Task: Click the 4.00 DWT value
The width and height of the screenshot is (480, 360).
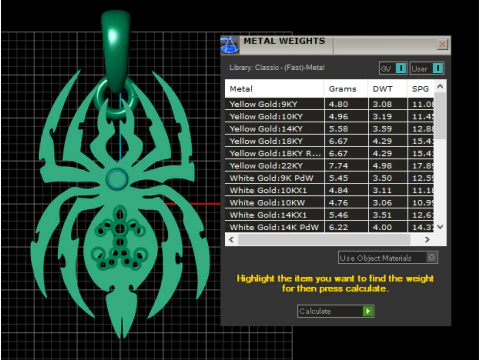Action: coord(382,227)
